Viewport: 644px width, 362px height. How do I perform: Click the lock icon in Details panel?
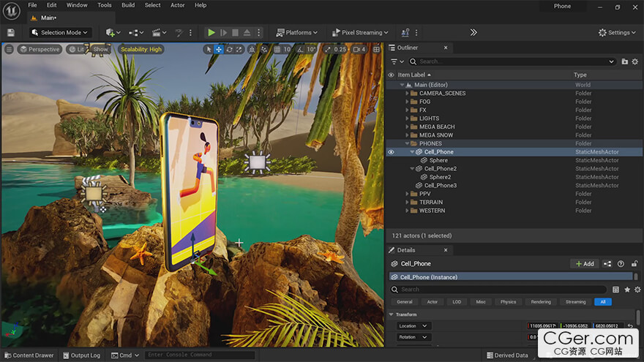click(x=634, y=264)
